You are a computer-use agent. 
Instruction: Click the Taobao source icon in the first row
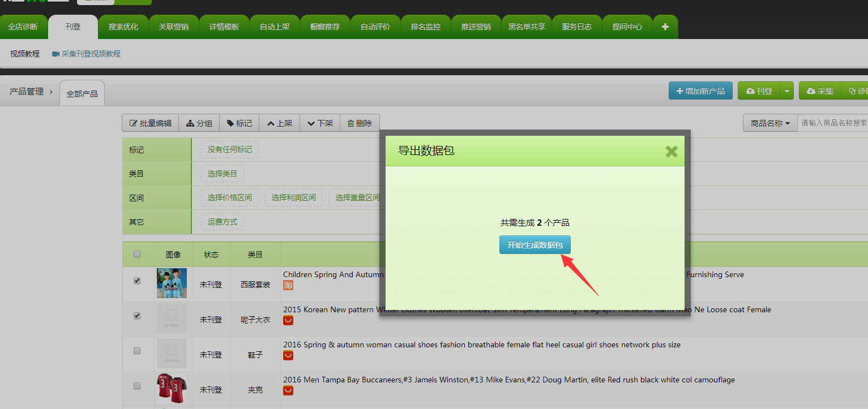(x=288, y=286)
